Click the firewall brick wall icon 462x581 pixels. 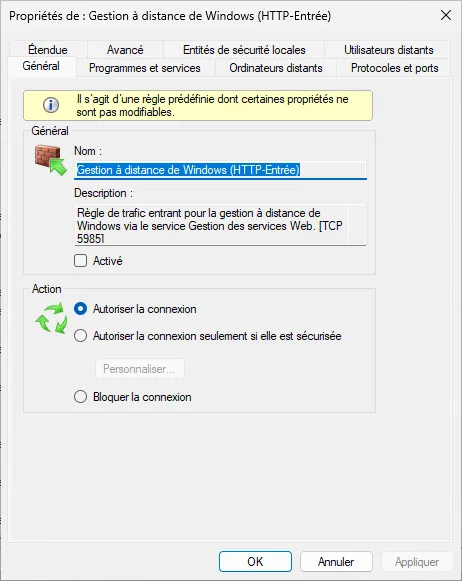tap(50, 160)
